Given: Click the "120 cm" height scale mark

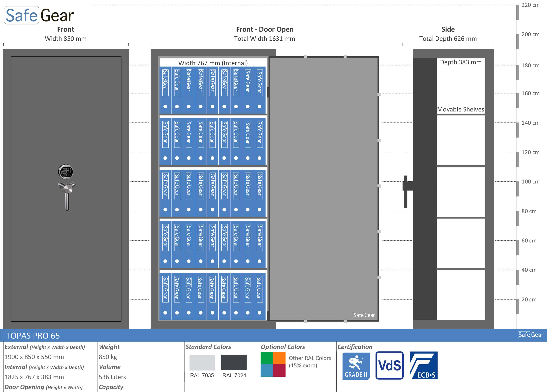Looking at the screenshot, I should click(531, 152).
